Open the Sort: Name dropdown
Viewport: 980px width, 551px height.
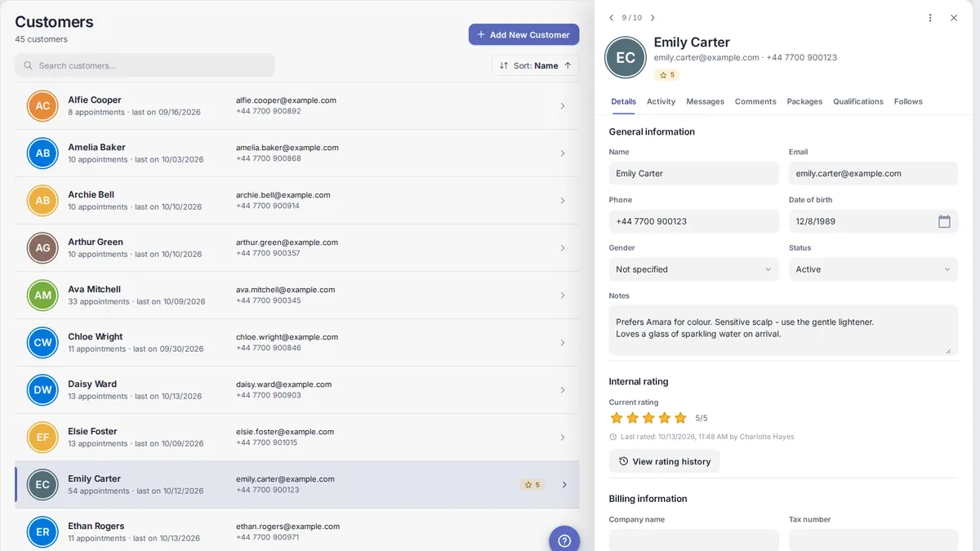click(535, 65)
